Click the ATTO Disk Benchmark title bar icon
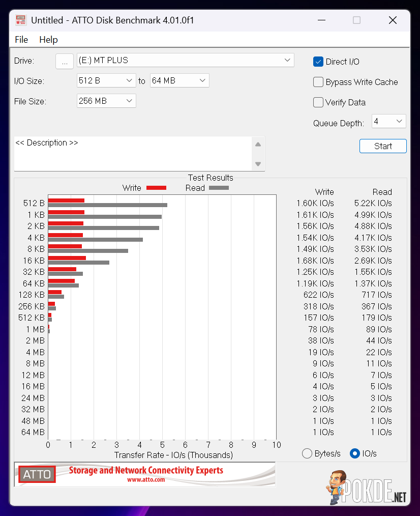Image resolution: width=420 pixels, height=516 pixels. pos(21,20)
